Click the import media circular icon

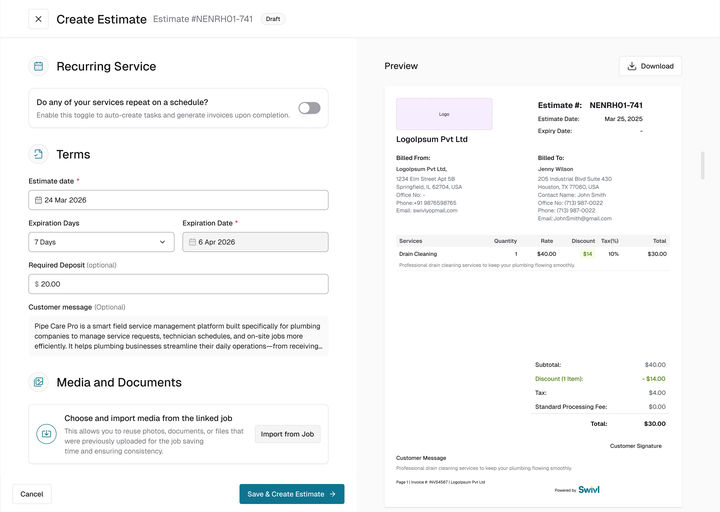46,434
